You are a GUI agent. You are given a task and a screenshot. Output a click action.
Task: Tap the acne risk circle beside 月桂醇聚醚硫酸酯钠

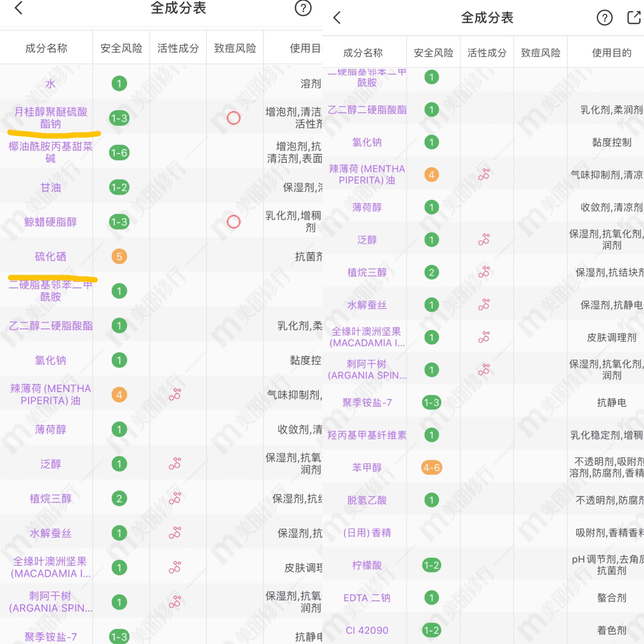[234, 118]
